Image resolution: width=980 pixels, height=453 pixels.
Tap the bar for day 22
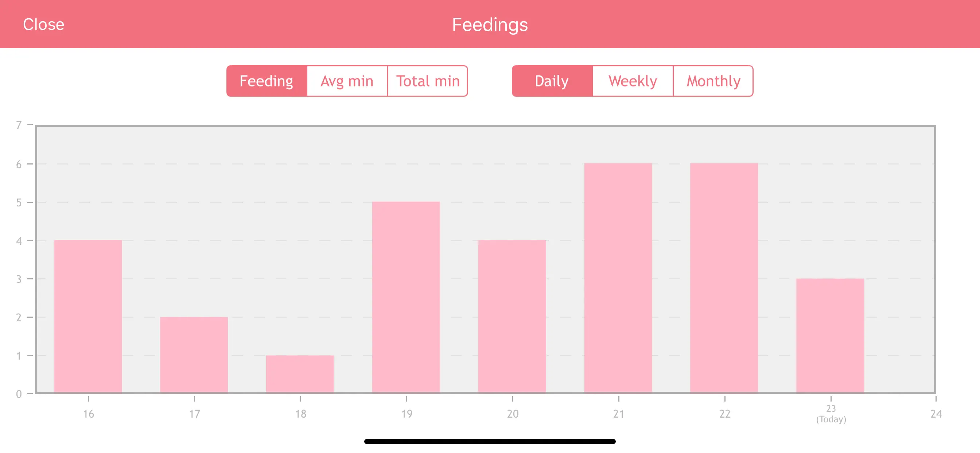tap(724, 278)
